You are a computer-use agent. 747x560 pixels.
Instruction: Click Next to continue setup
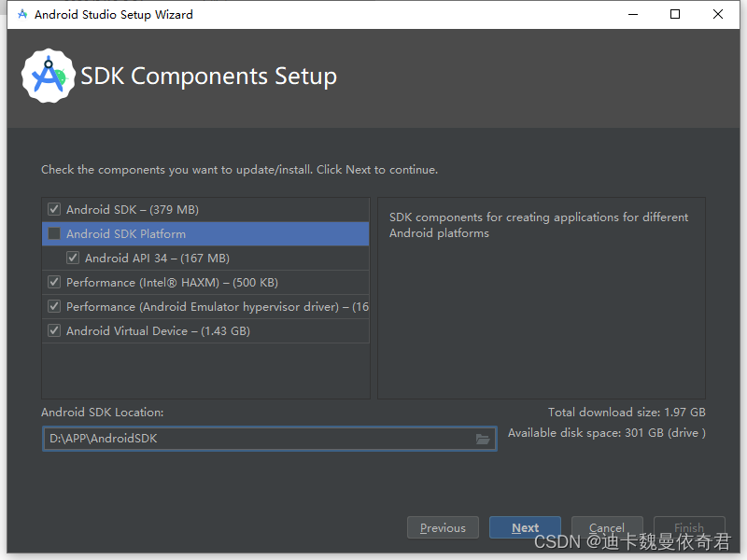[x=525, y=527]
